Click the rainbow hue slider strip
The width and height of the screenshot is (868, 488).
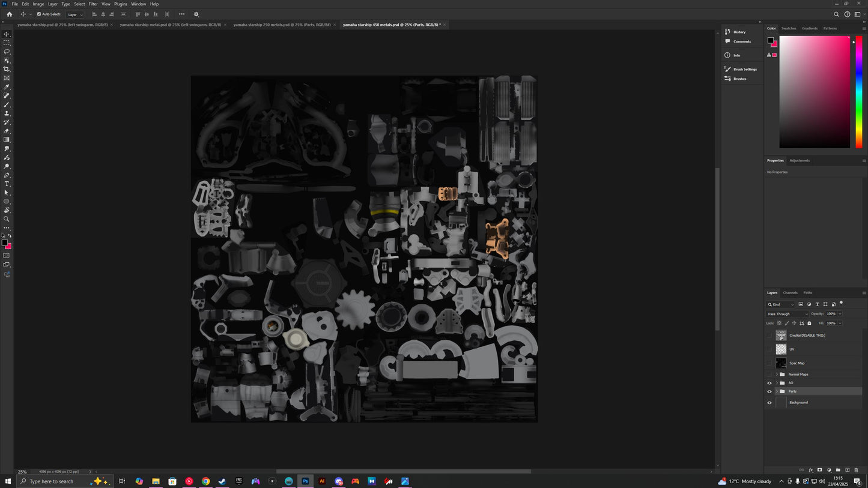pos(859,92)
